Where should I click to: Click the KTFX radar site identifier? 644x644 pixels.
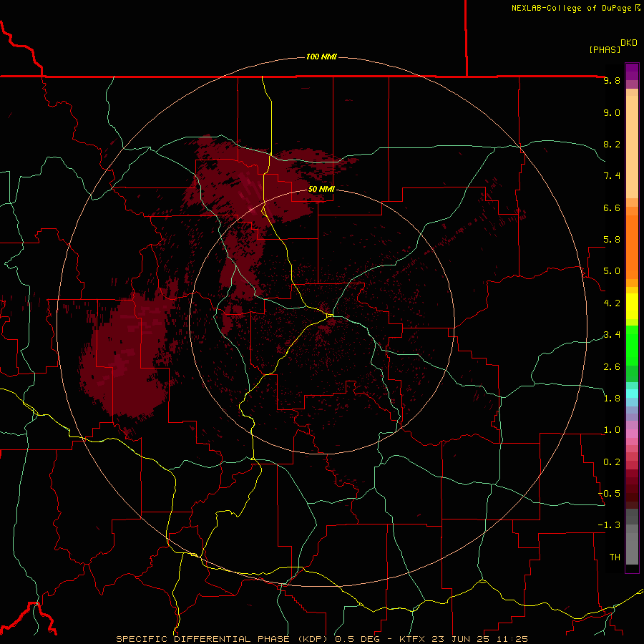412,639
